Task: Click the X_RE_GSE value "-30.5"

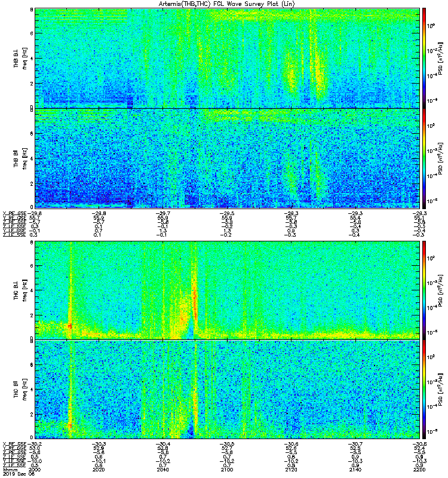Action: tap(228, 444)
